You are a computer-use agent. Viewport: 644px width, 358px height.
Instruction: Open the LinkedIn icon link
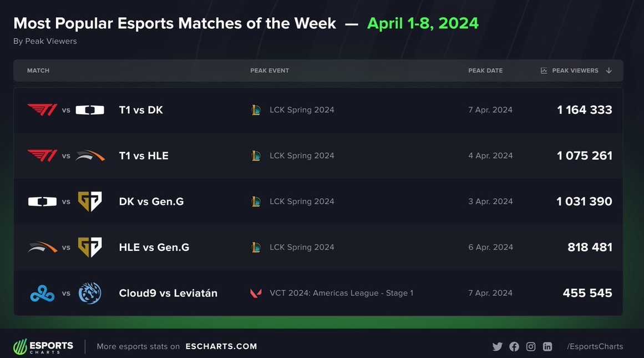coord(547,346)
